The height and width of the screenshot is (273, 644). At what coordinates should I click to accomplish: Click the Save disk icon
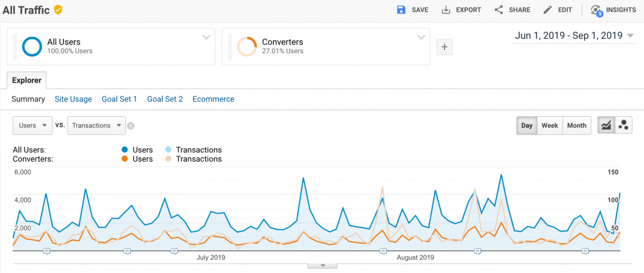(x=401, y=10)
